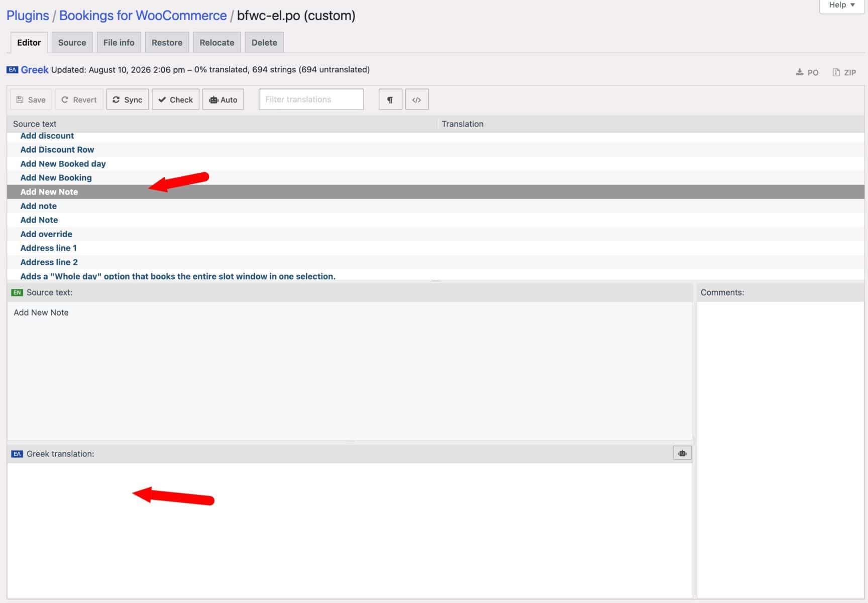Go to Plugins breadcrumb link

point(28,16)
